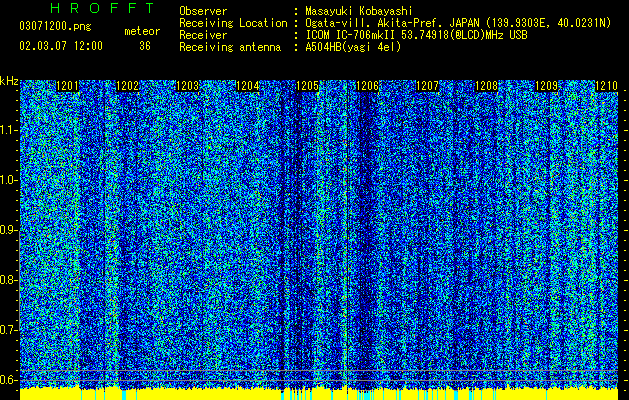
Task: Click the Receiving Location label
Action: [233, 23]
